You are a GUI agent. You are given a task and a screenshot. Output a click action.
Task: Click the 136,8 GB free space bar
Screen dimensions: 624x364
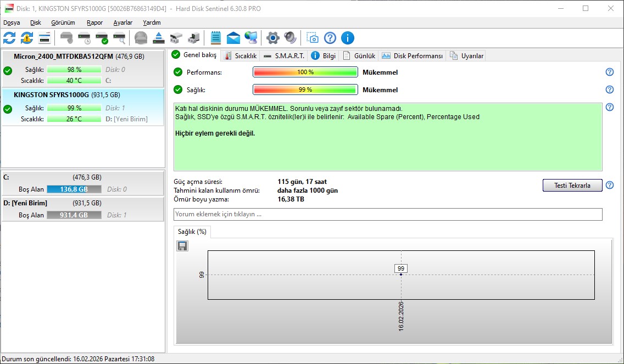tap(74, 189)
